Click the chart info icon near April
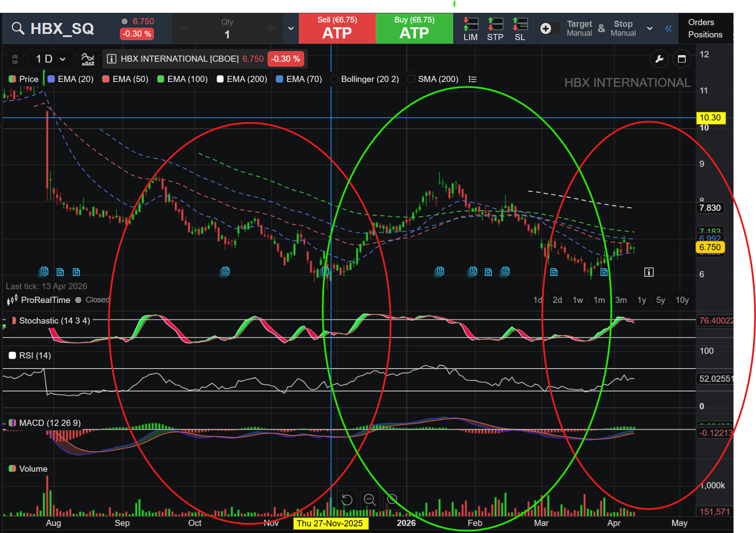Screen dimensions: 756x533 649,272
